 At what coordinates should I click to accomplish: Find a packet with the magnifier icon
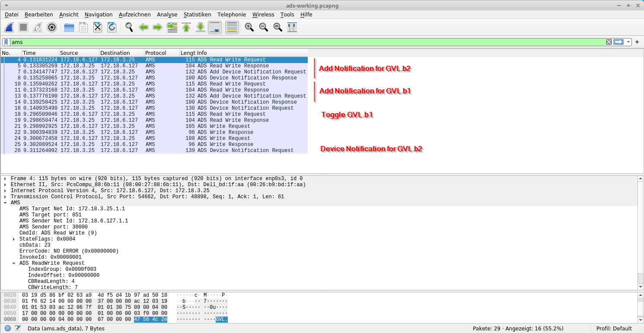point(129,28)
